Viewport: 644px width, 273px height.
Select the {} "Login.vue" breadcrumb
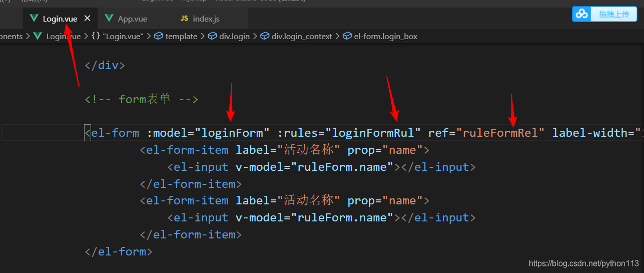click(118, 36)
